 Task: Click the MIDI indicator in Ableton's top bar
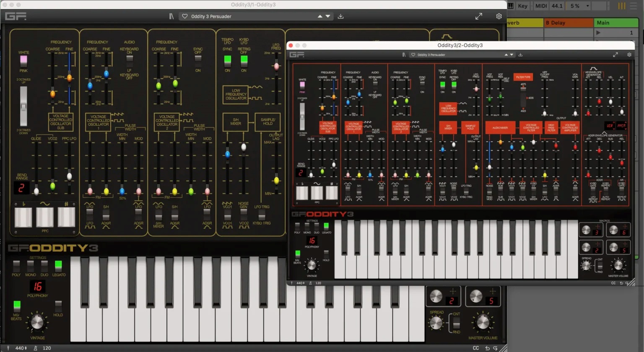pos(540,5)
